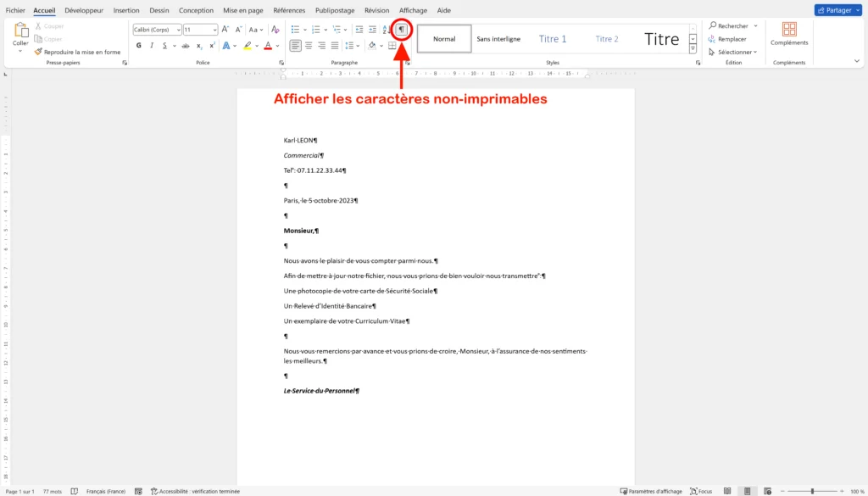Enable center text alignment
Screen dimensions: 868x496
pos(309,45)
